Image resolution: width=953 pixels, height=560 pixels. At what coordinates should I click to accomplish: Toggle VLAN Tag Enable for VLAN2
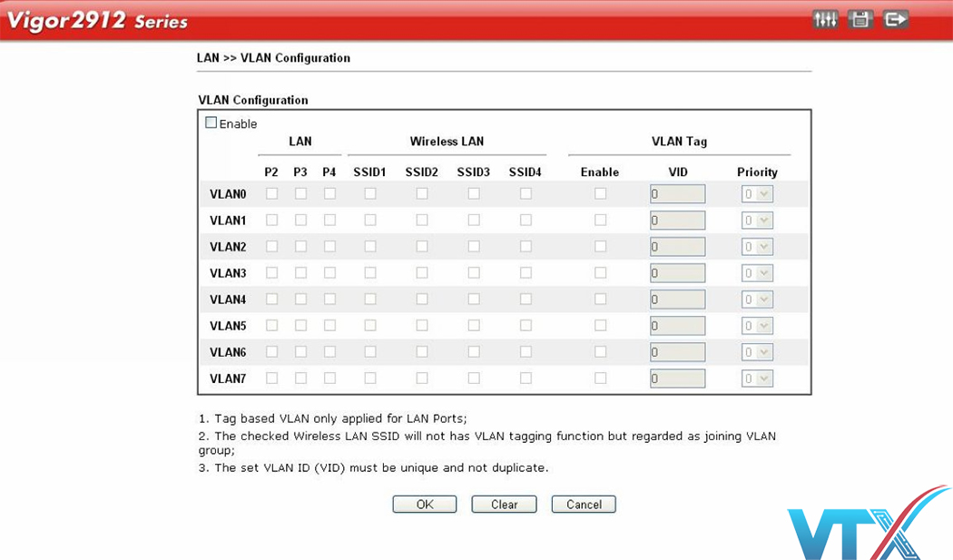(600, 246)
